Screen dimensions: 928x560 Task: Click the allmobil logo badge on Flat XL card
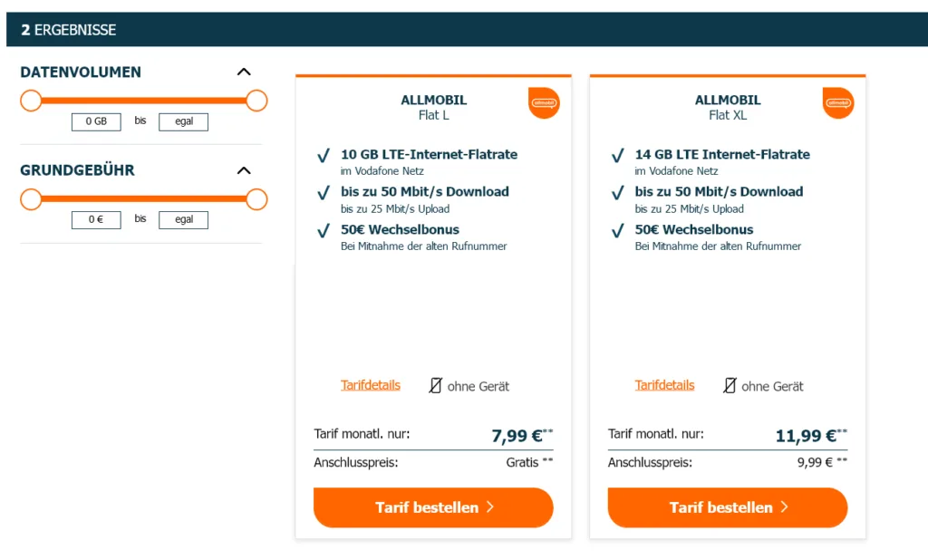(x=838, y=103)
